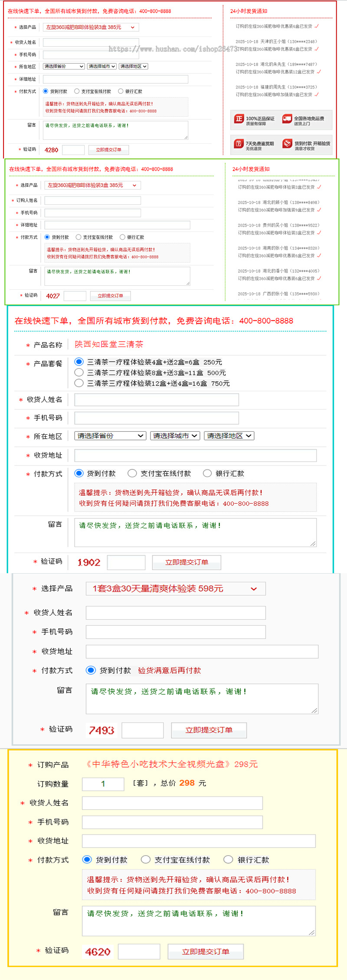
Task: Open 请选择地区 dropdown in red-bordered form
Action: pyautogui.click(x=134, y=66)
